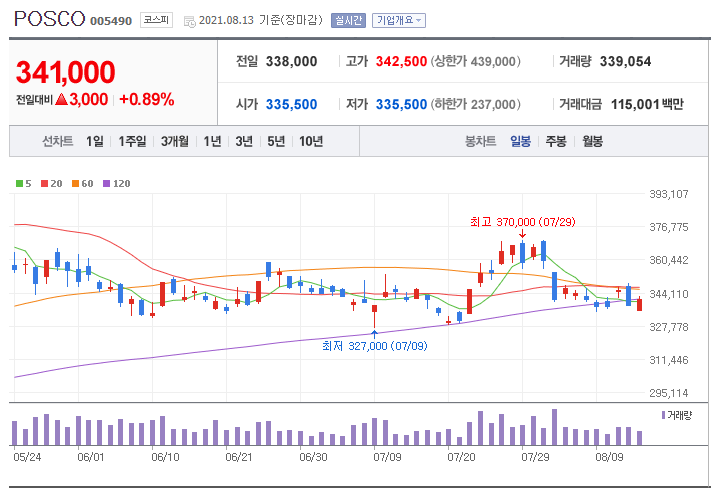Click the red up-triangle change indicator
The width and height of the screenshot is (711, 488).
coord(61,99)
